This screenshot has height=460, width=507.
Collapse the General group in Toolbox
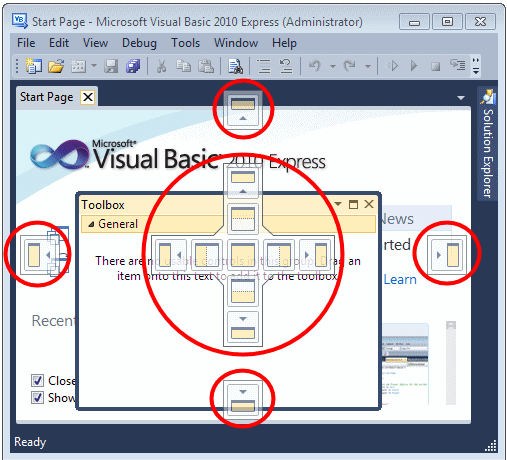[91, 224]
